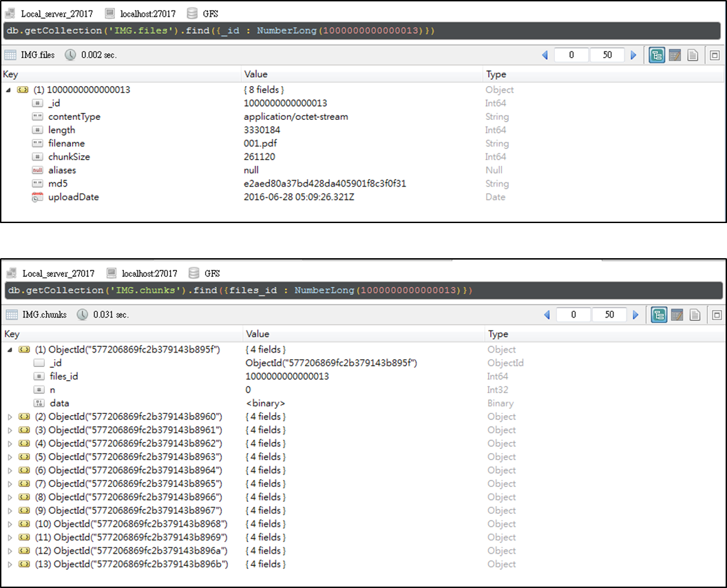Toggle text view mode in bottom results panel

pos(695,315)
